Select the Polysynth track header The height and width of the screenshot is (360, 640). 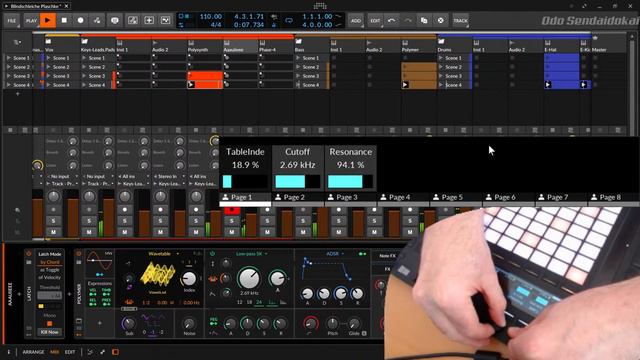tap(204, 46)
